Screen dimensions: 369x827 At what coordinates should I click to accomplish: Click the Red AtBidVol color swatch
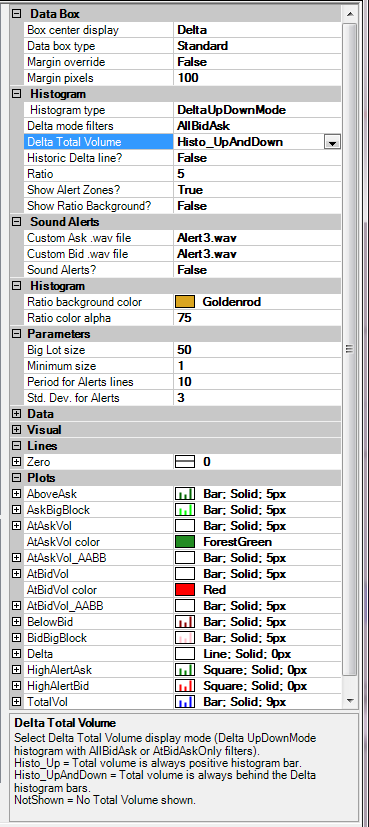pyautogui.click(x=185, y=590)
